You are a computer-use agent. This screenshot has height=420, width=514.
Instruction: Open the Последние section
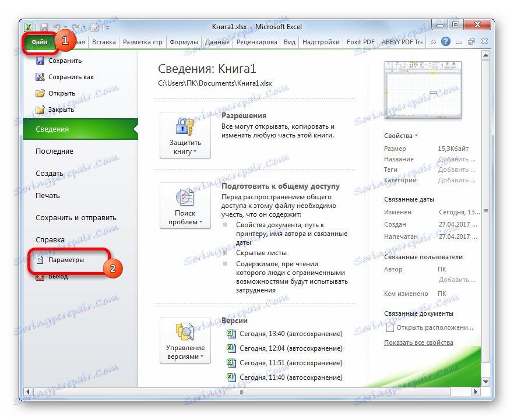54,151
